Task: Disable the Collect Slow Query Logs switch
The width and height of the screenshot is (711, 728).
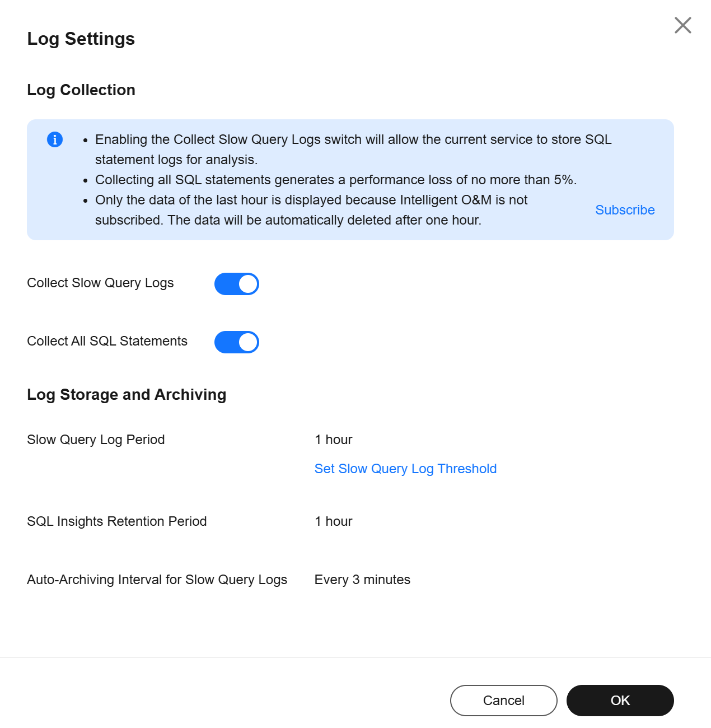Action: (x=237, y=284)
